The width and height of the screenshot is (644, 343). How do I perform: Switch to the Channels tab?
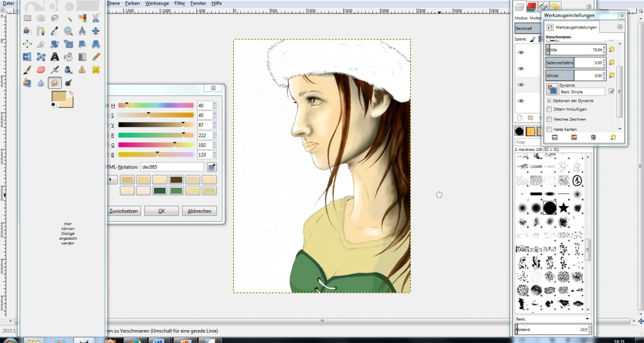(x=532, y=6)
